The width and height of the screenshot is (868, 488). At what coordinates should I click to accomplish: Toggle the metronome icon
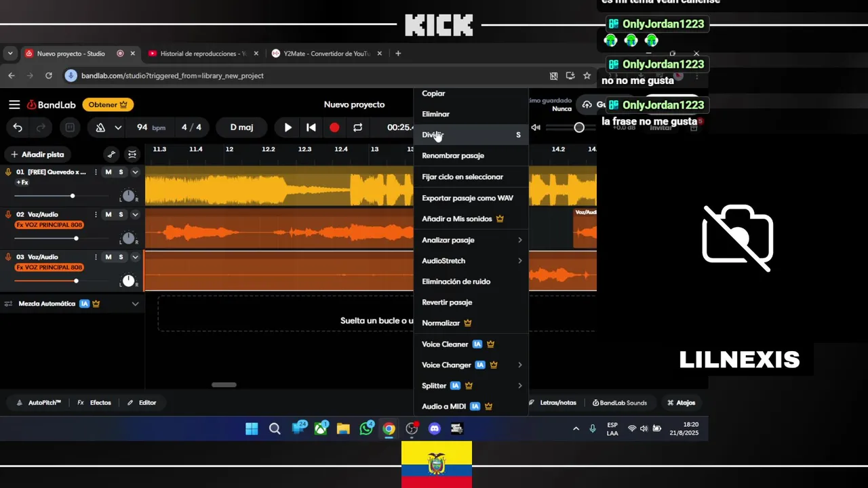click(100, 127)
